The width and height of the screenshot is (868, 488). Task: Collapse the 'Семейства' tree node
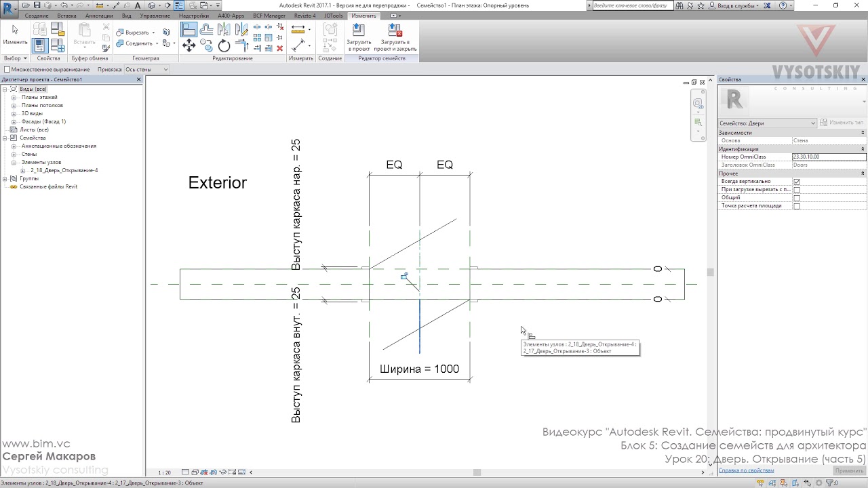point(5,138)
